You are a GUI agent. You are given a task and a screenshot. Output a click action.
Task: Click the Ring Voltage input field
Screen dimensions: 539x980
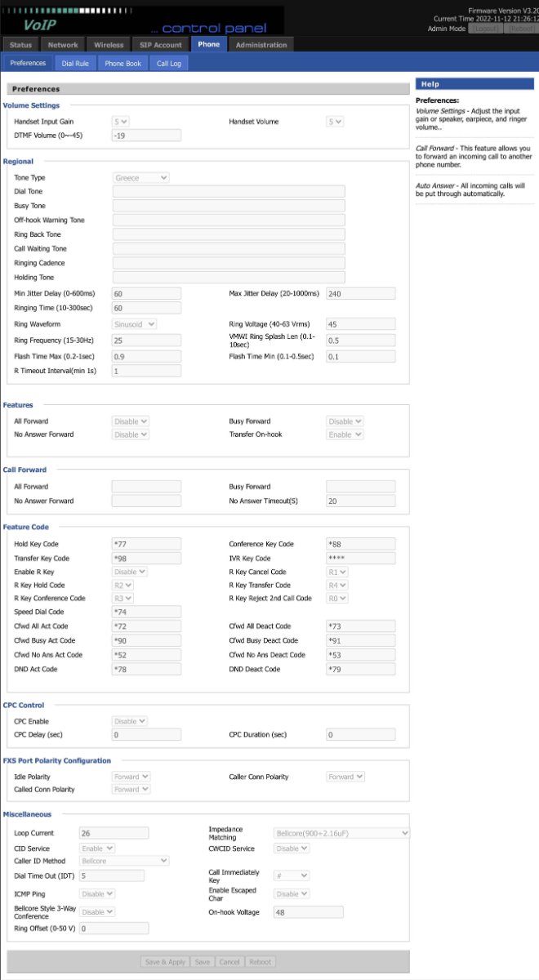[360, 324]
